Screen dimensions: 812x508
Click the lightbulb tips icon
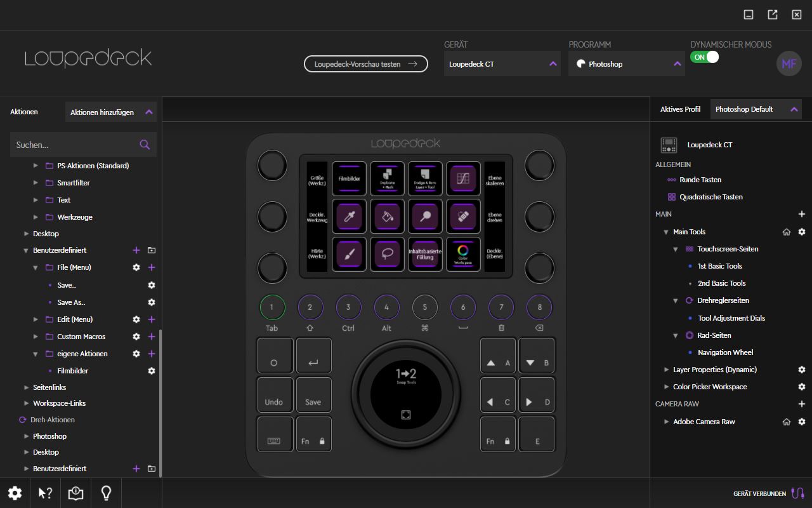(107, 493)
